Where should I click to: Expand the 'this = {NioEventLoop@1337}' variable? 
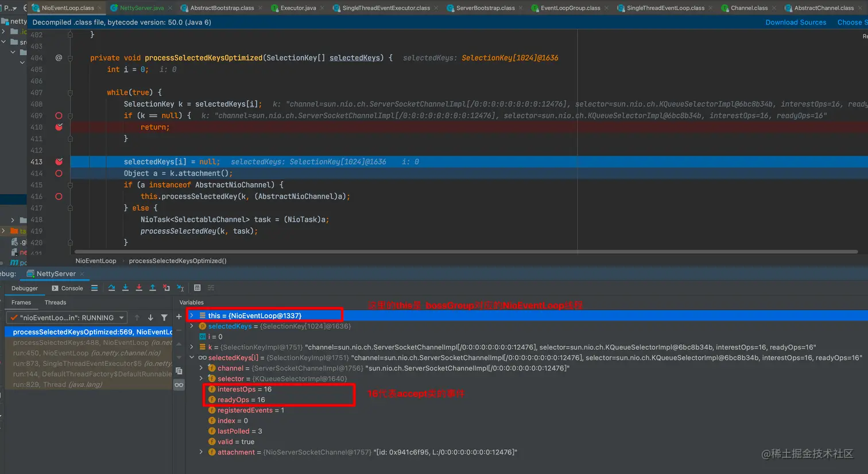(x=192, y=315)
